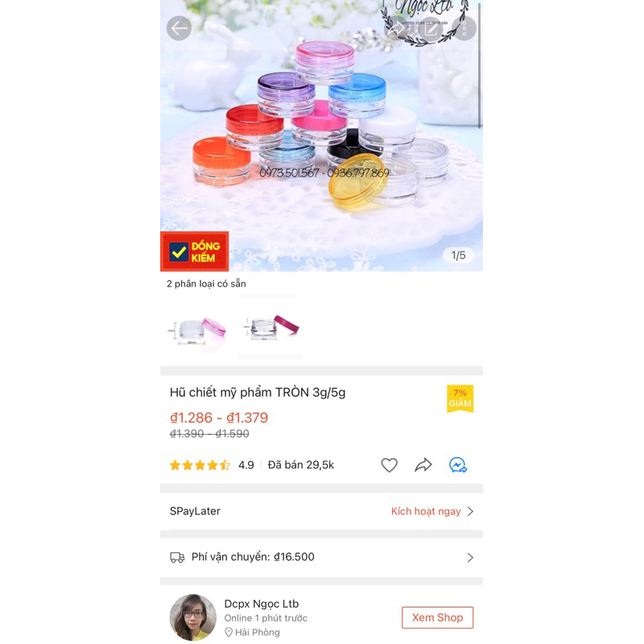
Task: Go back with the arrow icon
Action: 179,28
